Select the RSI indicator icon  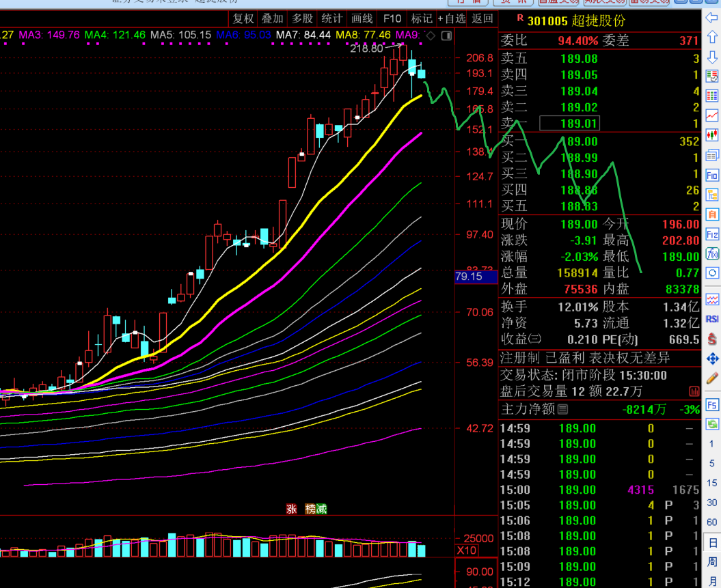click(712, 319)
